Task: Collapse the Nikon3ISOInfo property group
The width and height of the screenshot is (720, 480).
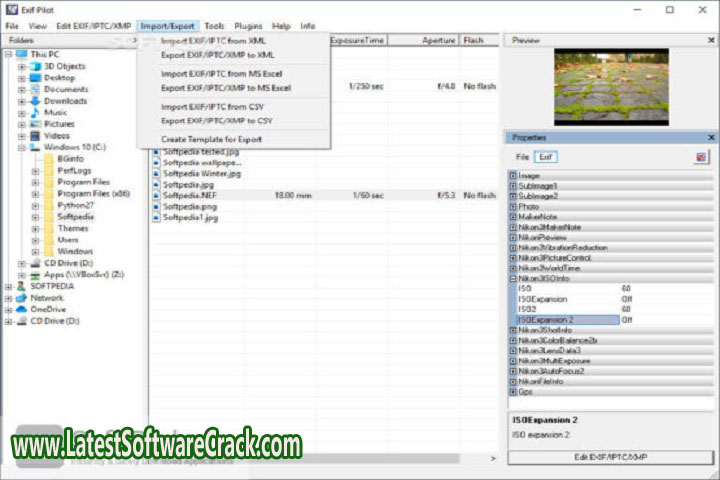Action: click(513, 278)
